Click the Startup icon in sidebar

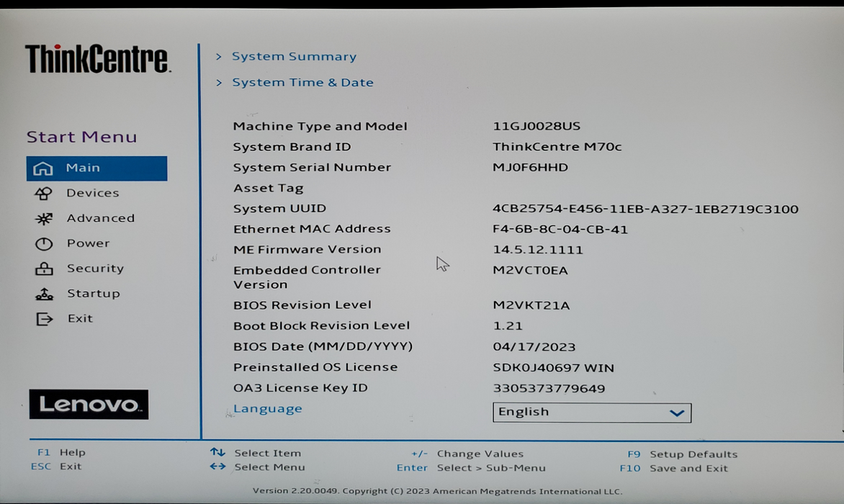click(x=44, y=294)
